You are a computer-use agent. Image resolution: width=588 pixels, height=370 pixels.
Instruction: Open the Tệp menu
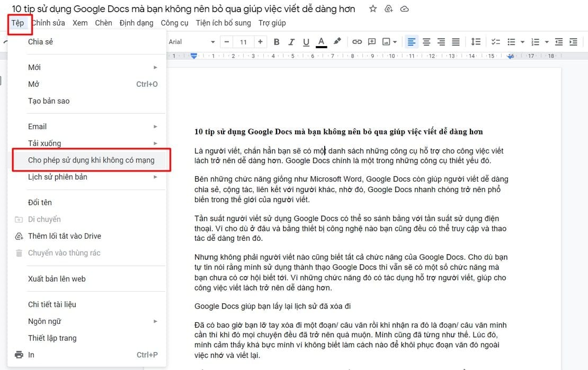(17, 23)
